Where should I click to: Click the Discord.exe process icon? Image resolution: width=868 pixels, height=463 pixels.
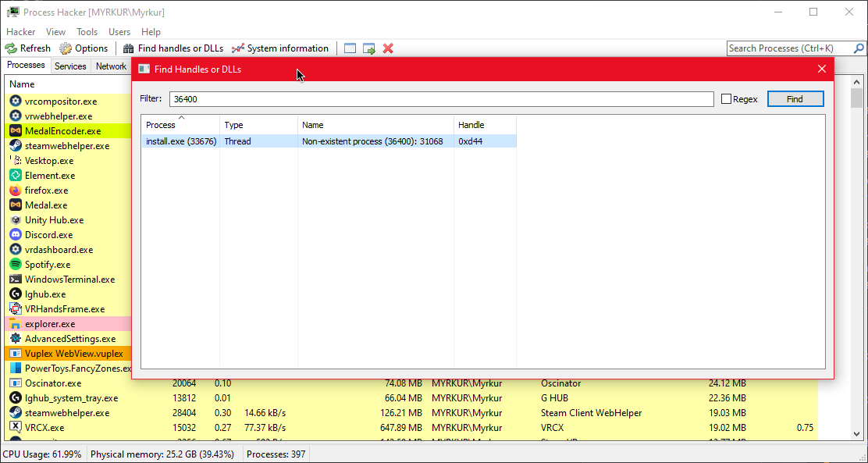[x=14, y=234]
